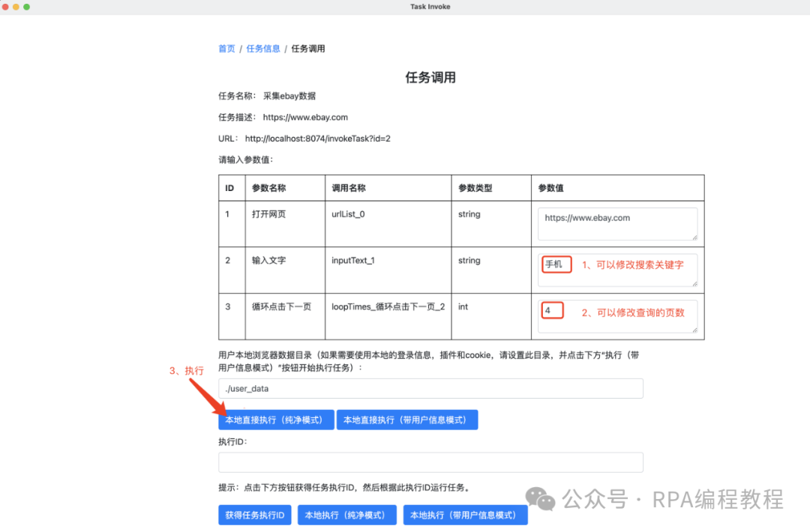Viewport: 810px width, 532px height.
Task: Click 本地直接执行（纯净模式） button
Action: click(x=276, y=420)
